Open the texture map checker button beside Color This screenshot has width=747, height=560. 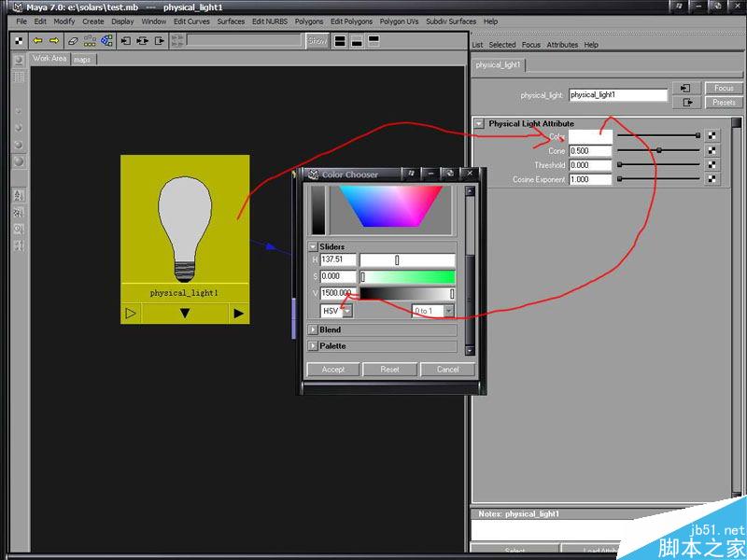coord(712,134)
